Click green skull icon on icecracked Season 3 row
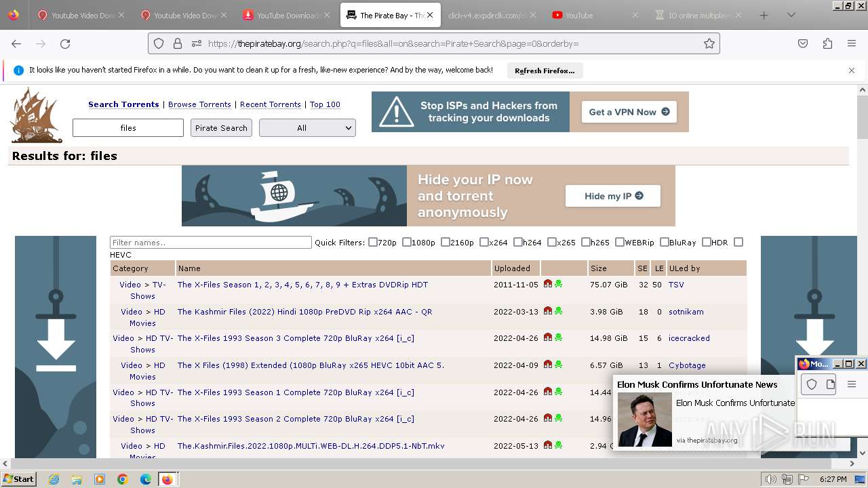Image resolution: width=868 pixels, height=488 pixels. tap(559, 338)
